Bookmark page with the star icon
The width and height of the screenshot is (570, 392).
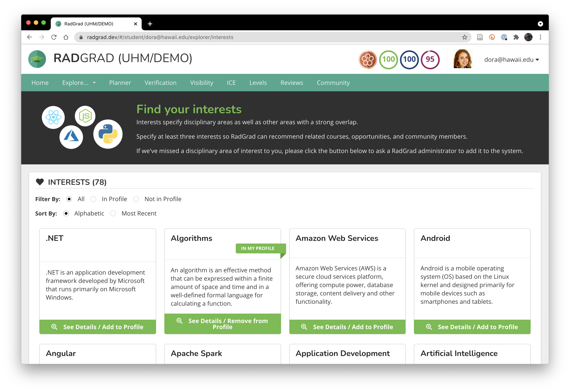tap(464, 37)
